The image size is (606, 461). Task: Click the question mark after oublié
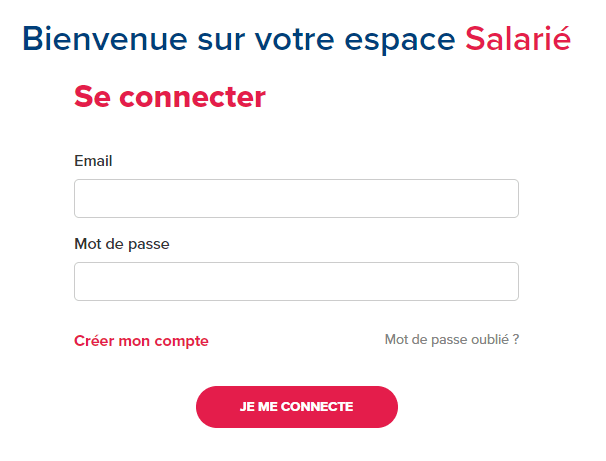(516, 340)
